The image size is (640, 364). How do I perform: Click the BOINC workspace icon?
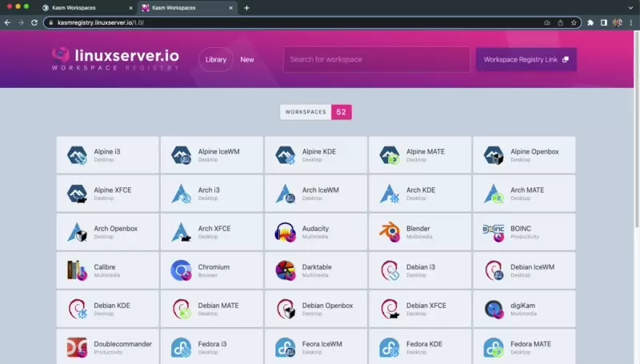point(494,232)
